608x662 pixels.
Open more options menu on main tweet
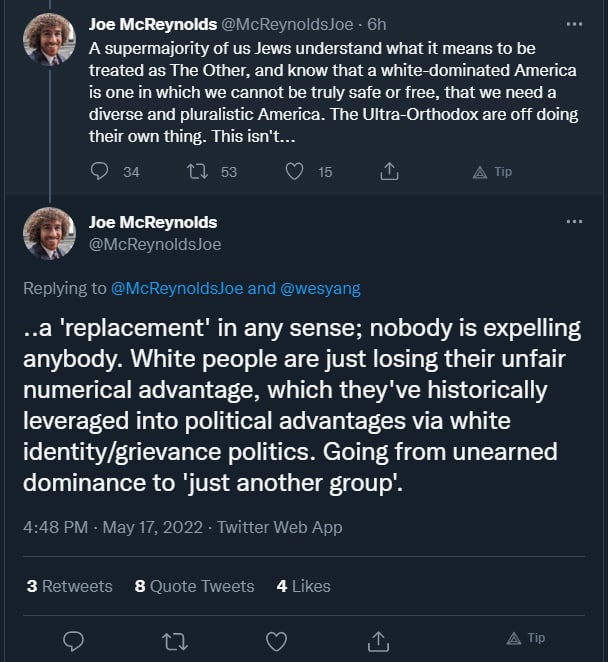[574, 221]
